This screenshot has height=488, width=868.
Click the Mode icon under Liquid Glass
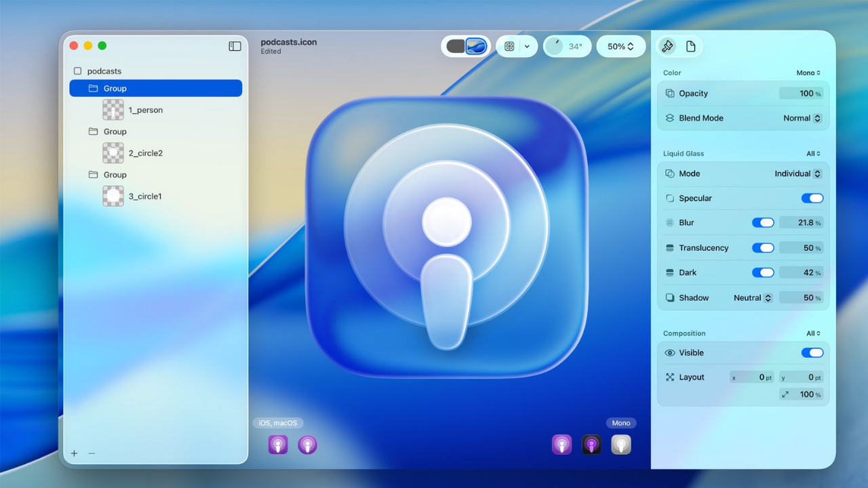coord(670,174)
